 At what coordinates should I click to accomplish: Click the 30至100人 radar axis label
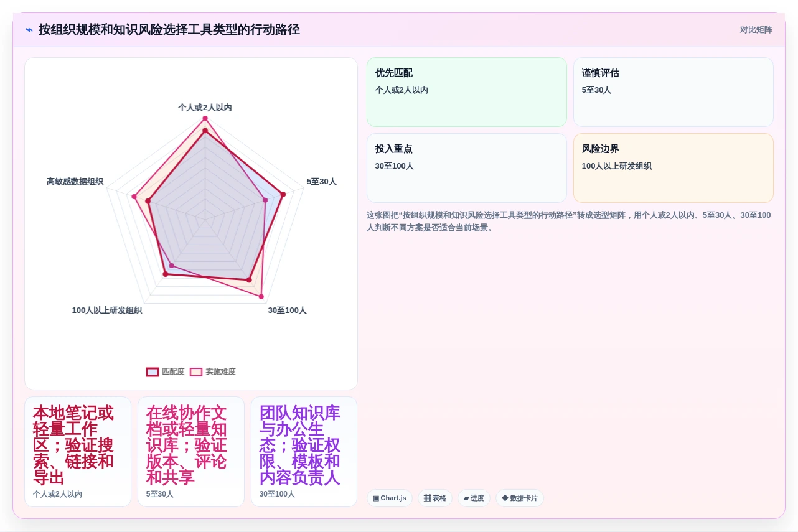click(x=287, y=310)
